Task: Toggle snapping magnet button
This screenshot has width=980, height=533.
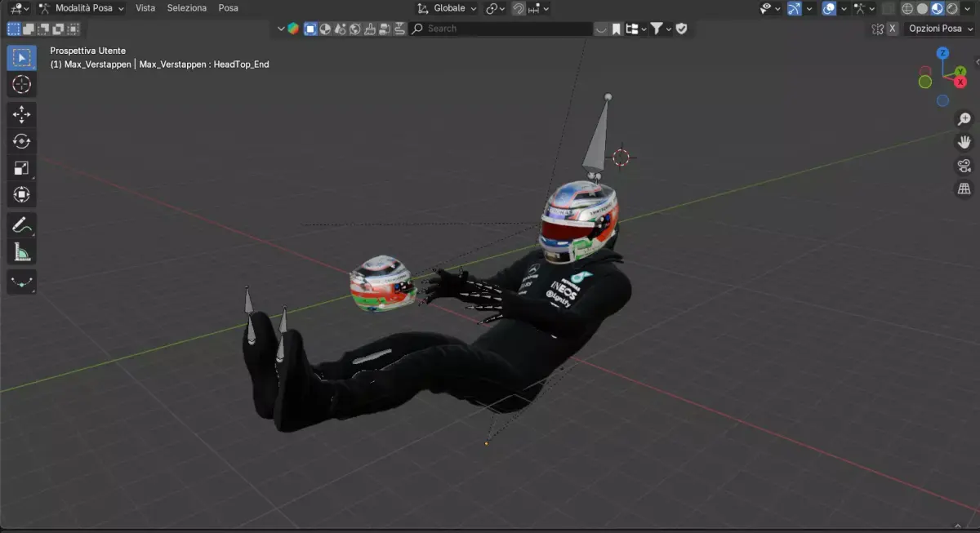Action: pyautogui.click(x=519, y=8)
